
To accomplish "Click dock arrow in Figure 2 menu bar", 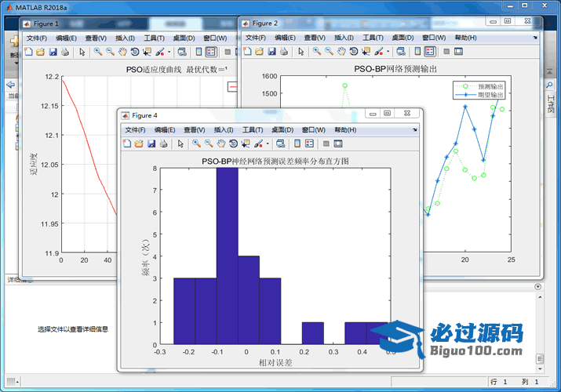I will [535, 38].
